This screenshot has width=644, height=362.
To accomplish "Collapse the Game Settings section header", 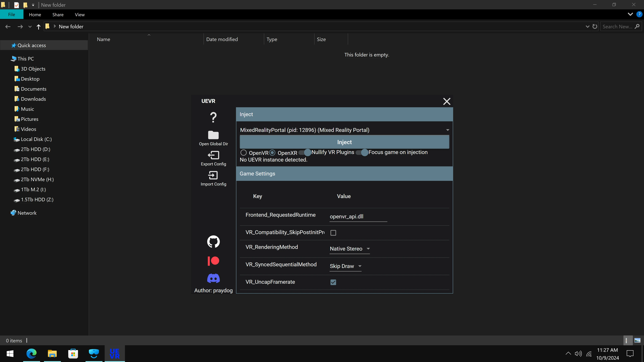I will point(344,174).
